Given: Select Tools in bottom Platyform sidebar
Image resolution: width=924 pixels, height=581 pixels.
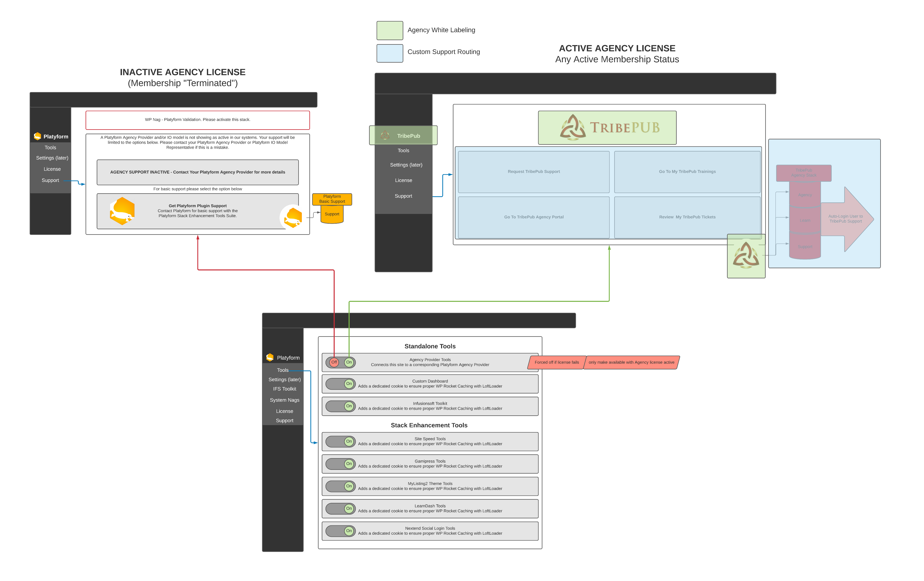Looking at the screenshot, I should pos(283,370).
